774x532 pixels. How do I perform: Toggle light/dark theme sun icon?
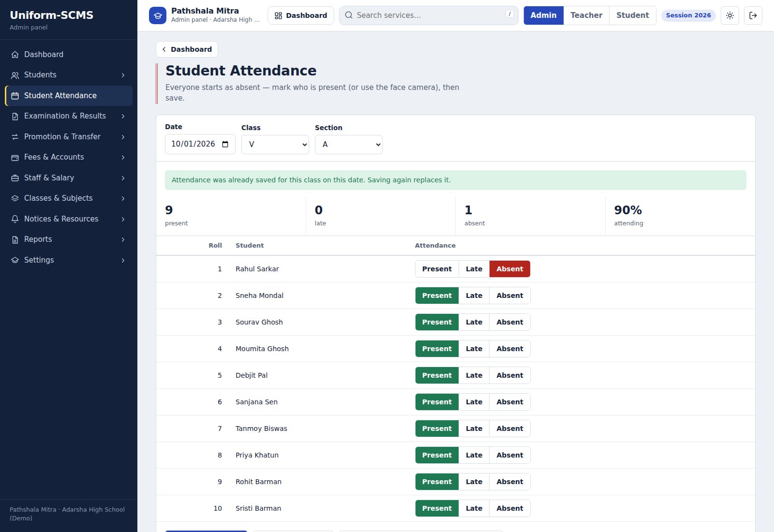pos(730,15)
